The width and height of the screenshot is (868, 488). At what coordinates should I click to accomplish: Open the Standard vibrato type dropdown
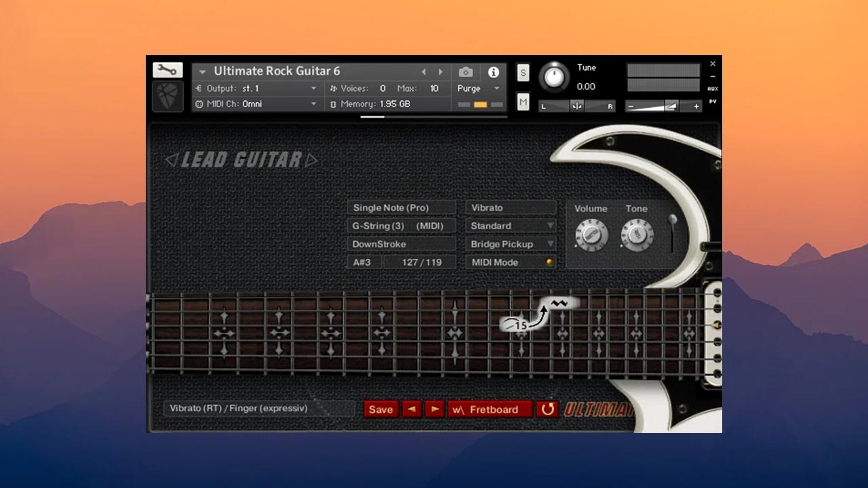[x=511, y=226]
